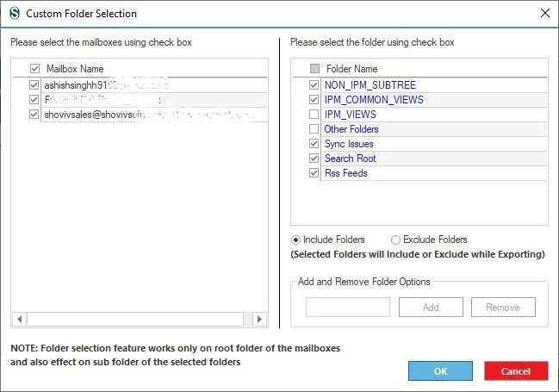Select the shovivsales mailbox name

point(149,114)
